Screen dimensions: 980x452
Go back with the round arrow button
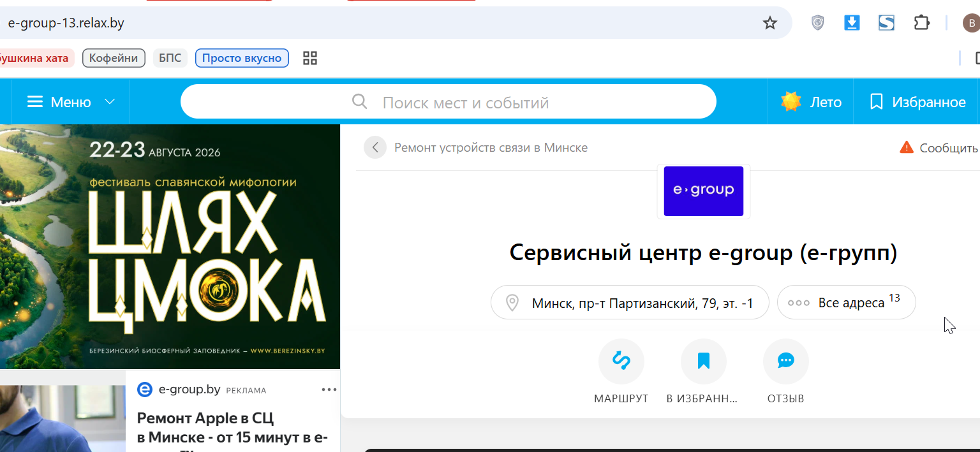point(375,148)
